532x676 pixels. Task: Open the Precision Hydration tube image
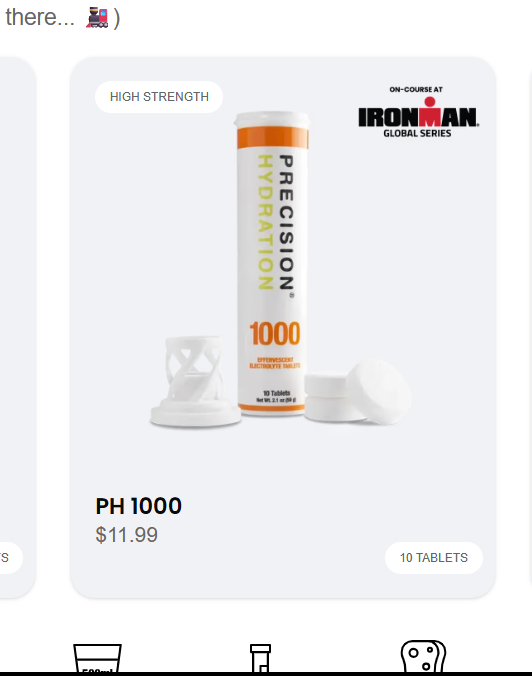pyautogui.click(x=272, y=264)
